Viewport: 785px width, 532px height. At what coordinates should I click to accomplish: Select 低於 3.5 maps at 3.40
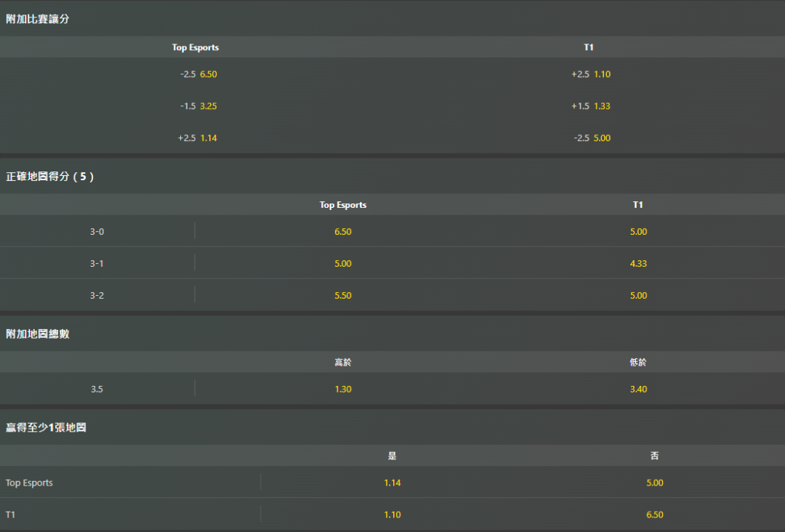[x=638, y=390]
